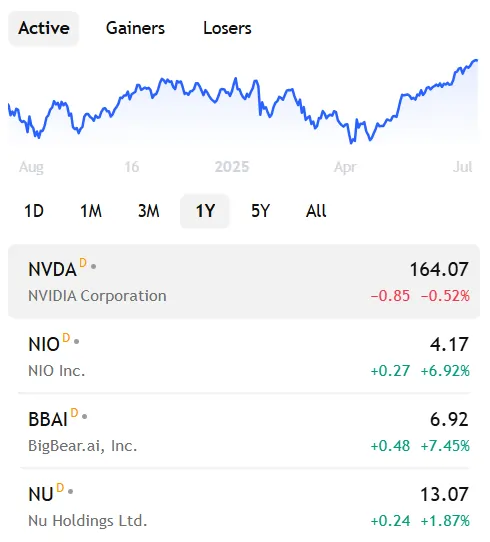Open the NVDA ticker row

coord(244,281)
